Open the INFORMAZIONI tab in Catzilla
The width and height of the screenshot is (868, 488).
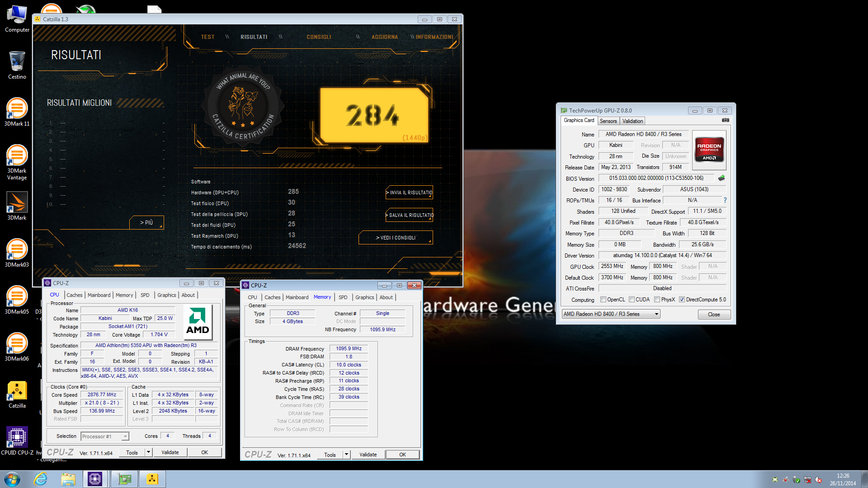click(434, 37)
